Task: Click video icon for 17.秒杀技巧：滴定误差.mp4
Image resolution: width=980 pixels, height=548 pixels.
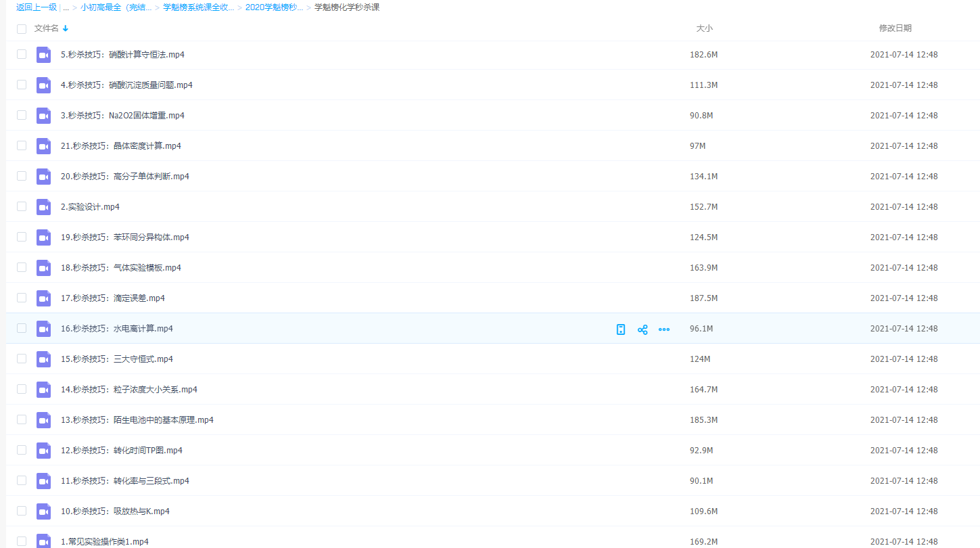Action: click(x=44, y=298)
